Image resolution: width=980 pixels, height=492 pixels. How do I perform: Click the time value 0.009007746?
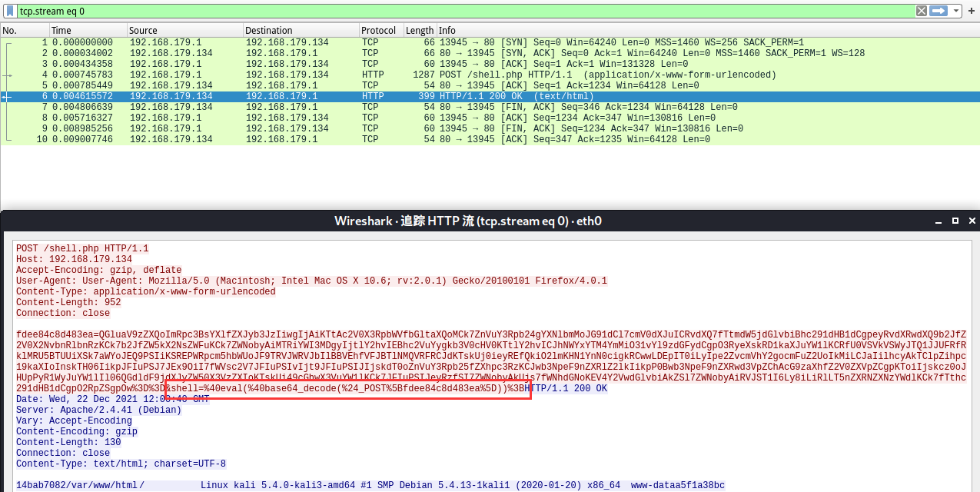(x=82, y=139)
